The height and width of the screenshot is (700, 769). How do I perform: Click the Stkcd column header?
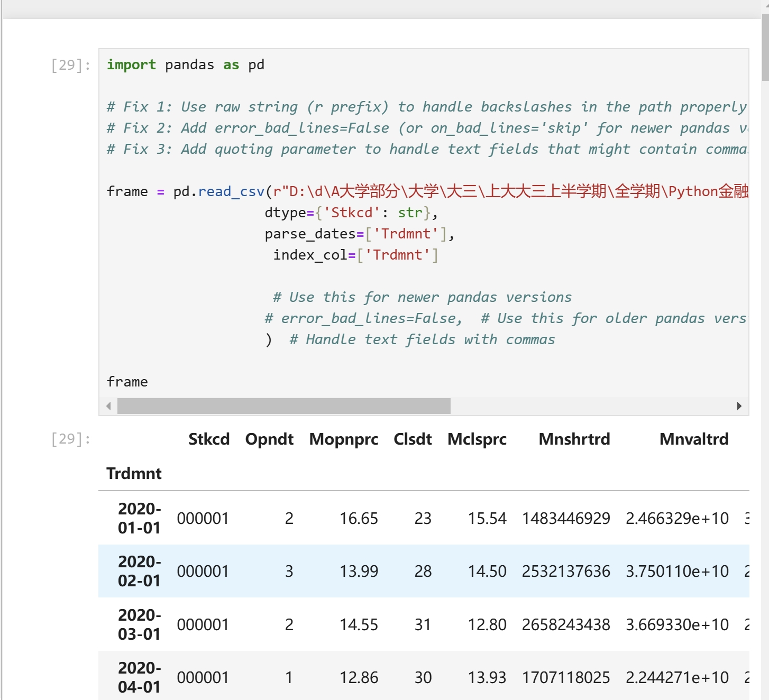pos(209,439)
